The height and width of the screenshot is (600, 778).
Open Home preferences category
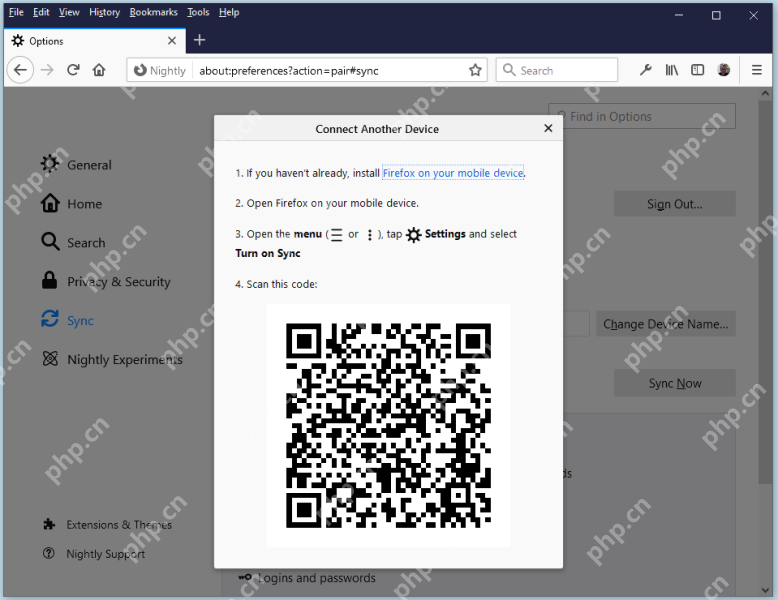72,203
